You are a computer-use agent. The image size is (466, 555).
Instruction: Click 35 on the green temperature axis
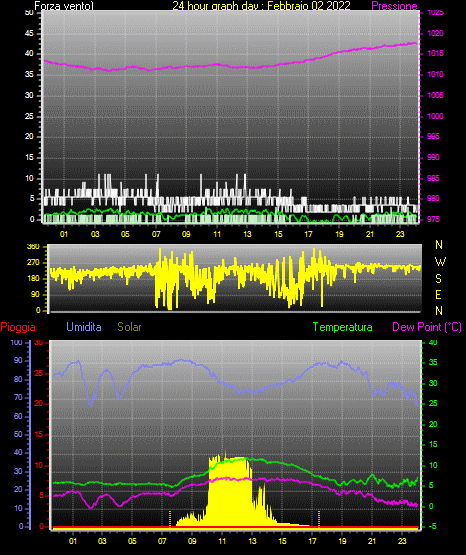coord(433,362)
